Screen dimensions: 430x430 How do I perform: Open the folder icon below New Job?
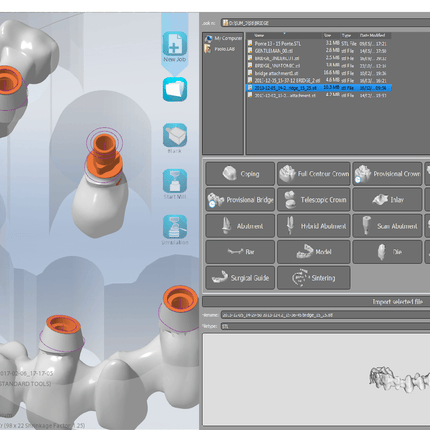coord(175,89)
